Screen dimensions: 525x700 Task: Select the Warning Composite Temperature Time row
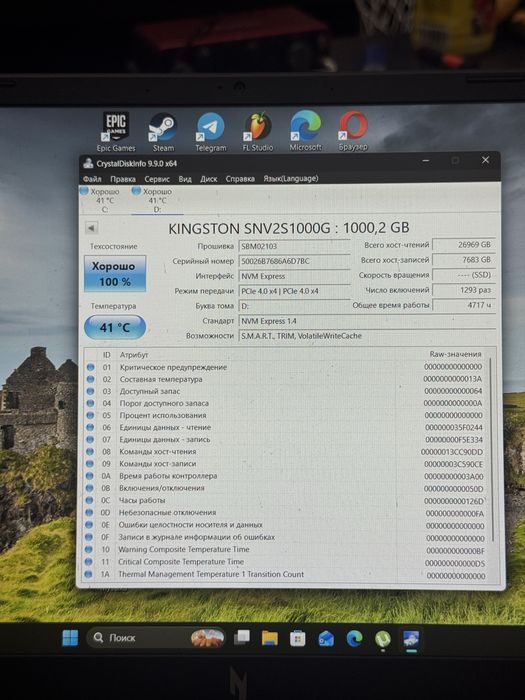[x=286, y=550]
